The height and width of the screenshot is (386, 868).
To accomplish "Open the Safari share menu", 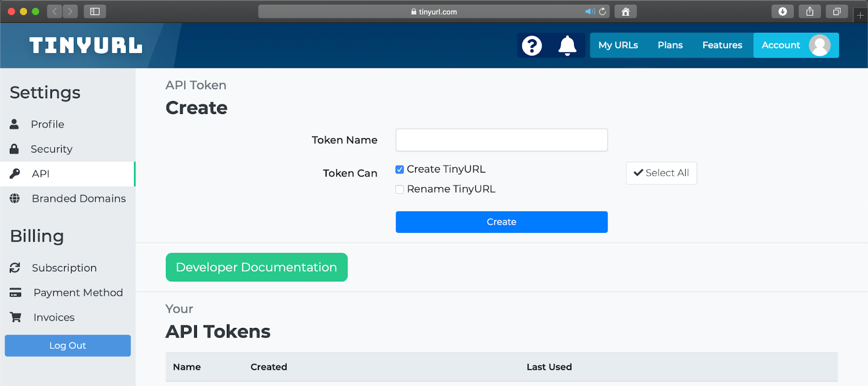I will (x=810, y=11).
